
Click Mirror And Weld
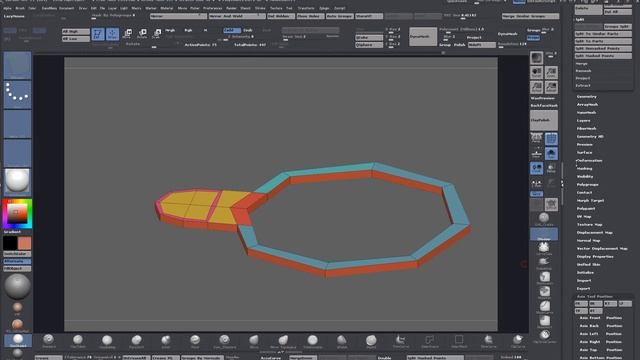(237, 16)
